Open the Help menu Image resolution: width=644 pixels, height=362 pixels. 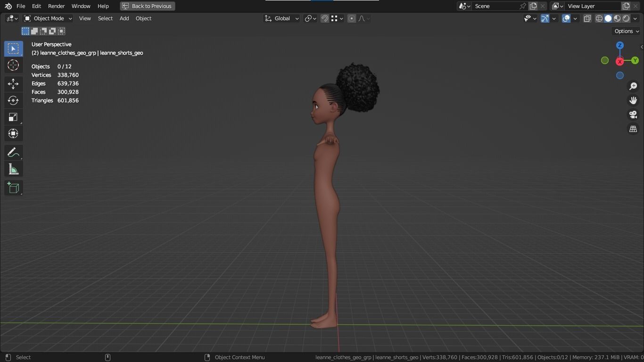(x=103, y=6)
